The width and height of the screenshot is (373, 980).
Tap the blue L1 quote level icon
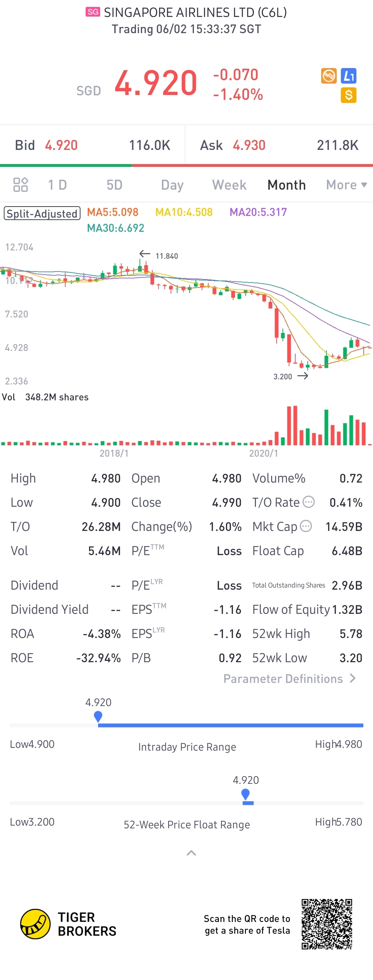click(348, 76)
